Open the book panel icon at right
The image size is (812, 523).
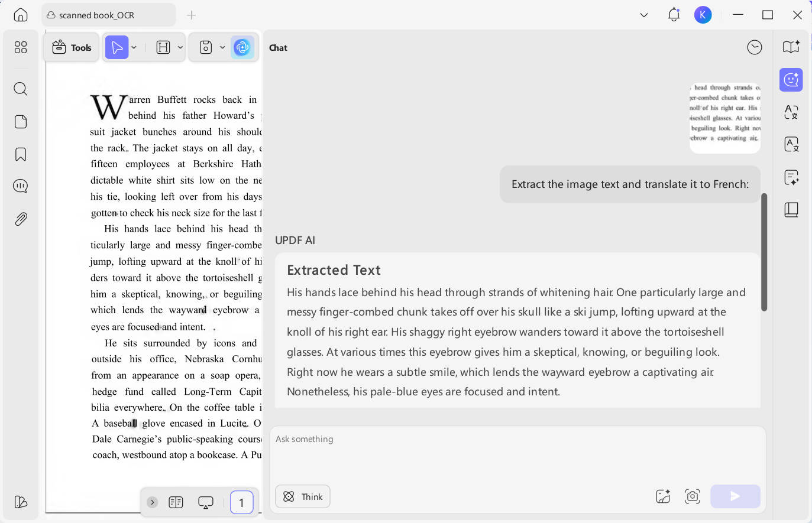click(791, 210)
